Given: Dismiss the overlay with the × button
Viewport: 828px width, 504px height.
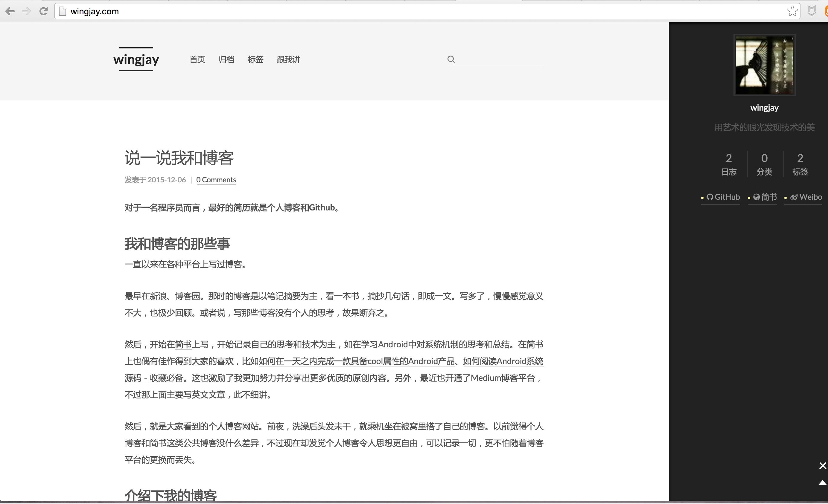Looking at the screenshot, I should pos(822,466).
